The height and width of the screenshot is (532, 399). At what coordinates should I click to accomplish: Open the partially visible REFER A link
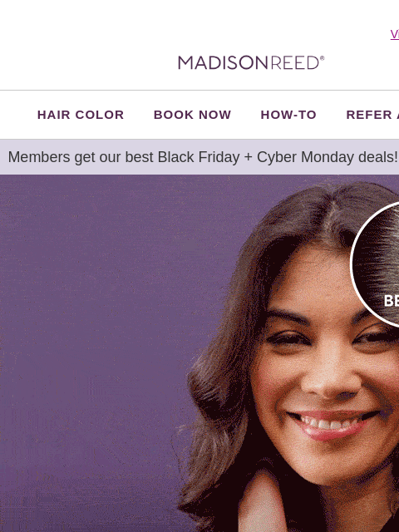coord(372,115)
